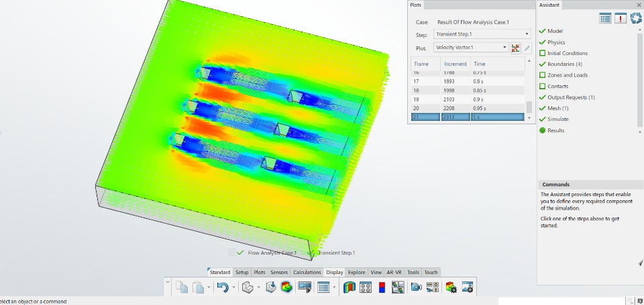The image size is (644, 305).
Task: Click the blue video camera icon
Action: 416,287
